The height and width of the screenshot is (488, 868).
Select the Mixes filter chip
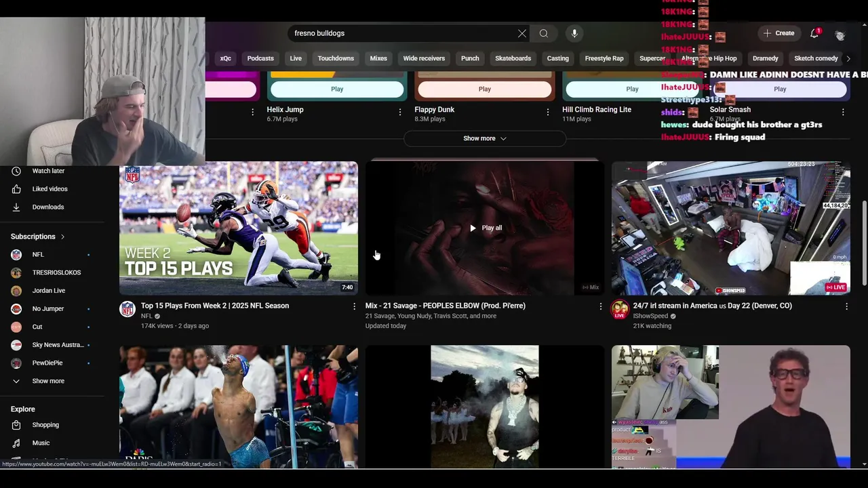[x=378, y=58]
